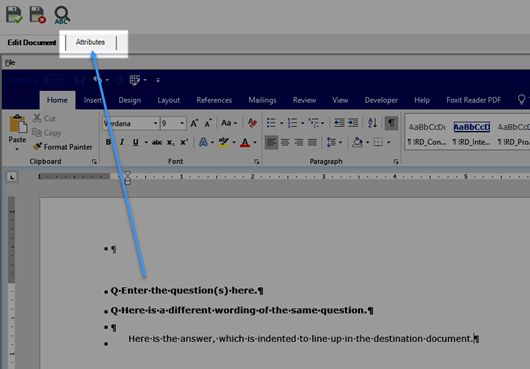The height and width of the screenshot is (369, 530).
Task: Click the Line and Paragraph Spacing icon
Action: 331,142
